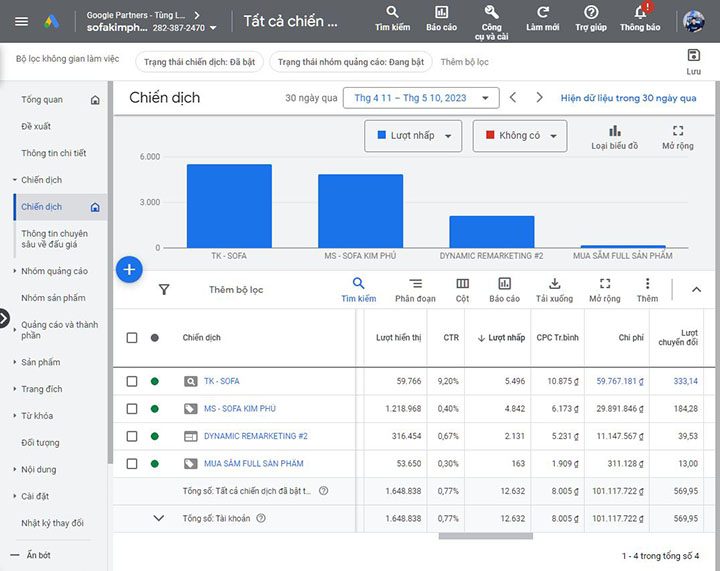Open the hamburger main menu
Screen dimensions: 720x571
click(22, 21)
